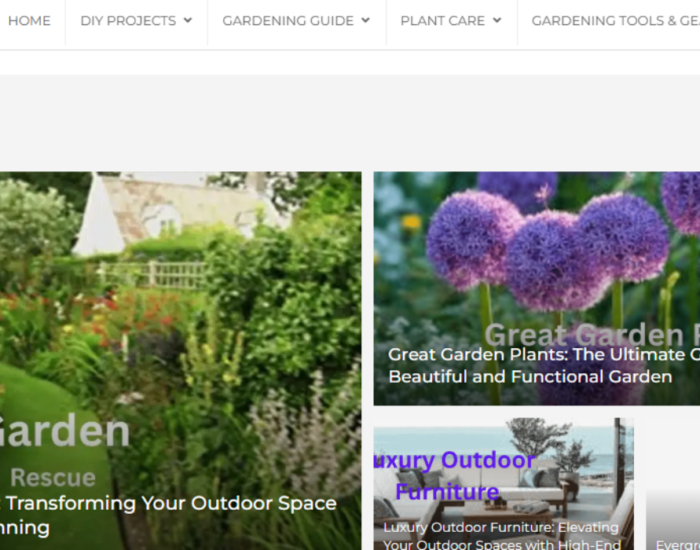Expand the DIY PROJECTS dropdown chevron

[188, 20]
